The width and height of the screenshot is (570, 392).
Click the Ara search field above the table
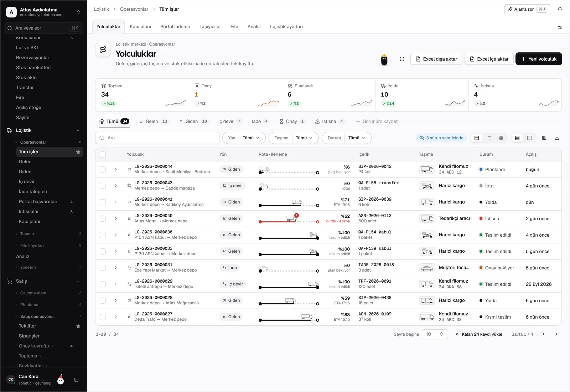pos(157,138)
